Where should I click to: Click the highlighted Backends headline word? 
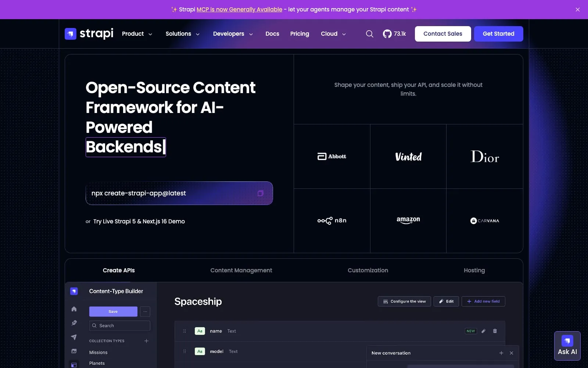(126, 147)
